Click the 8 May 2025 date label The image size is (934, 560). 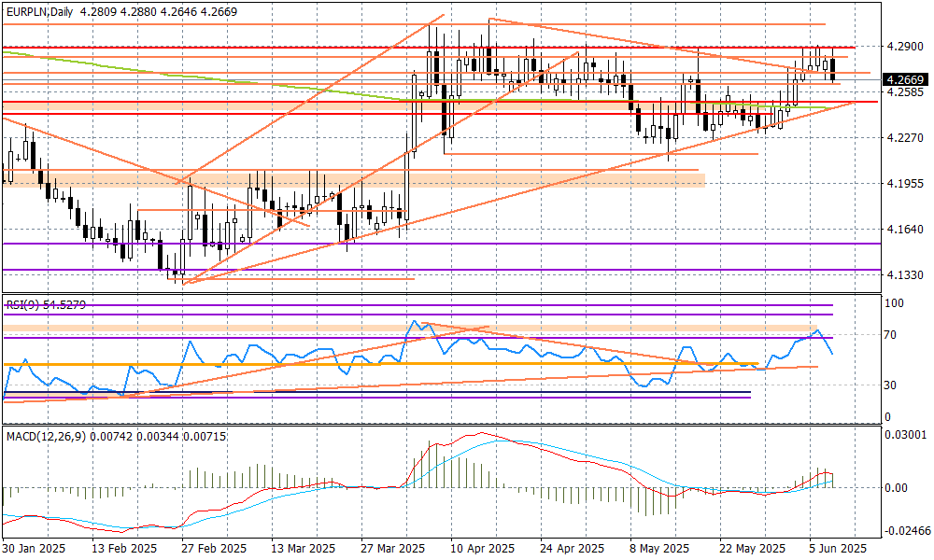pos(659,548)
